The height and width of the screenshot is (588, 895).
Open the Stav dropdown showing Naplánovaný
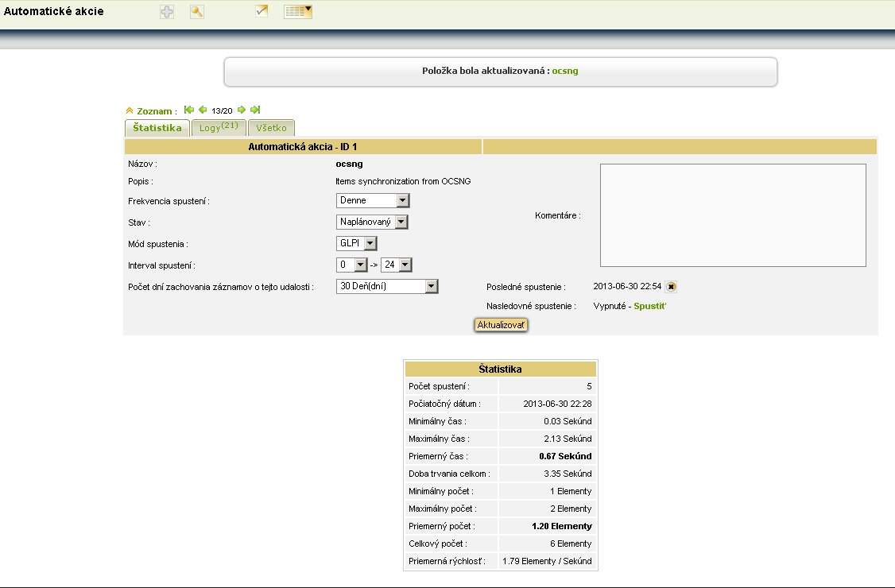point(372,222)
